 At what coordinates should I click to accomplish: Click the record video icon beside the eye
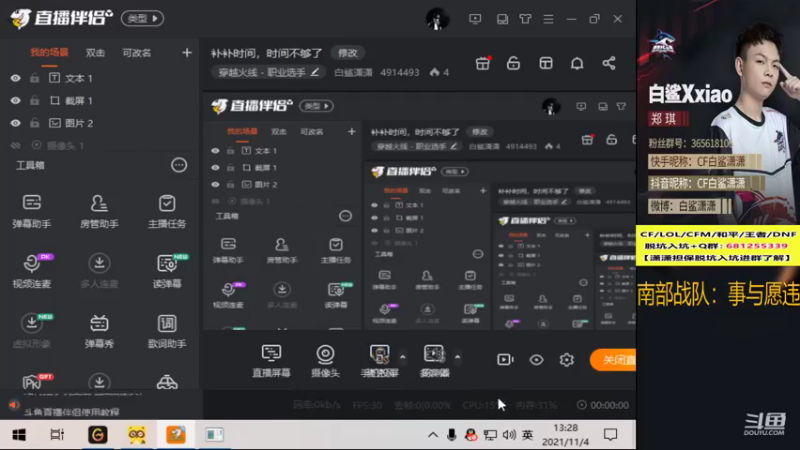click(505, 360)
